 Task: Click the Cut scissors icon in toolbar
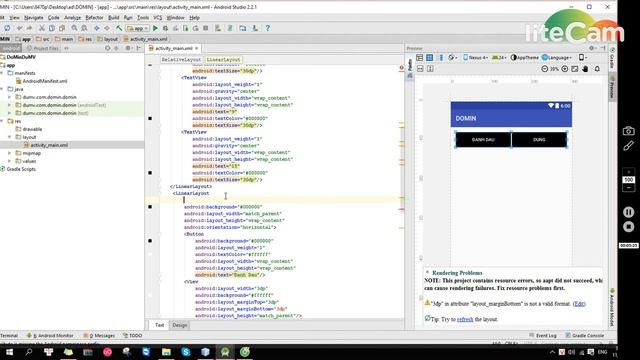coord(41,28)
